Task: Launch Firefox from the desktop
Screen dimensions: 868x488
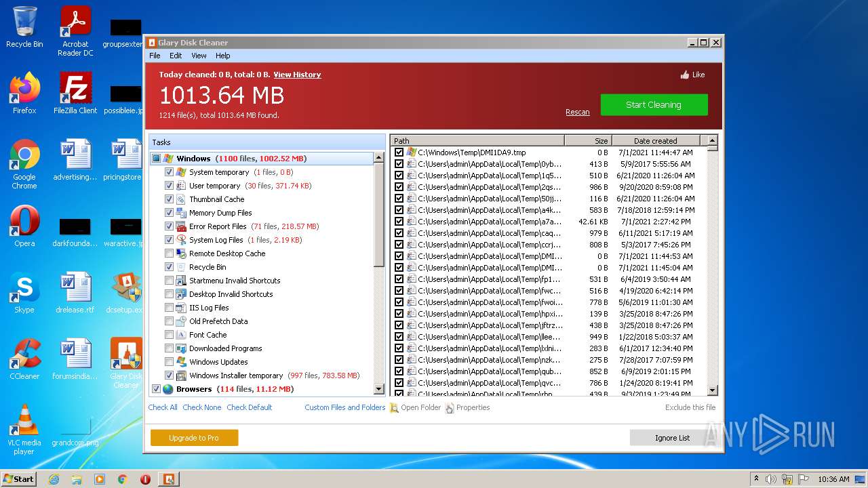Action: click(x=24, y=94)
